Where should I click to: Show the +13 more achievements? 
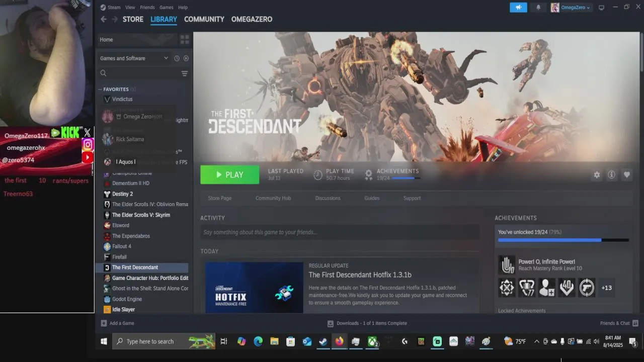point(606,288)
